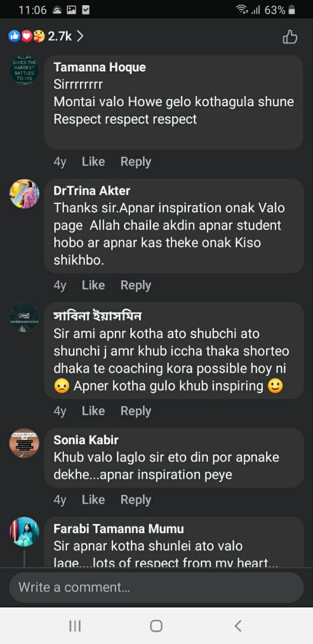
Task: Reply to DrTrina Akter's comment
Action: pyautogui.click(x=135, y=285)
